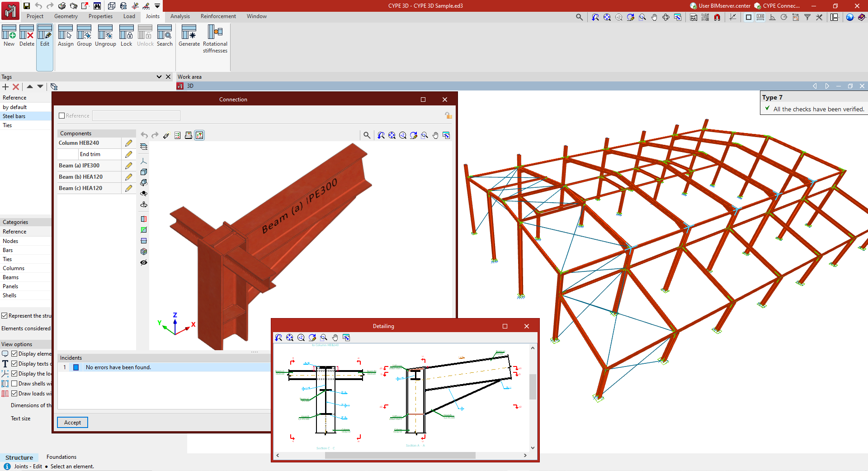Edit Beam (a) IPE300 with pencil icon
Viewport: 868px width, 471px height.
129,166
